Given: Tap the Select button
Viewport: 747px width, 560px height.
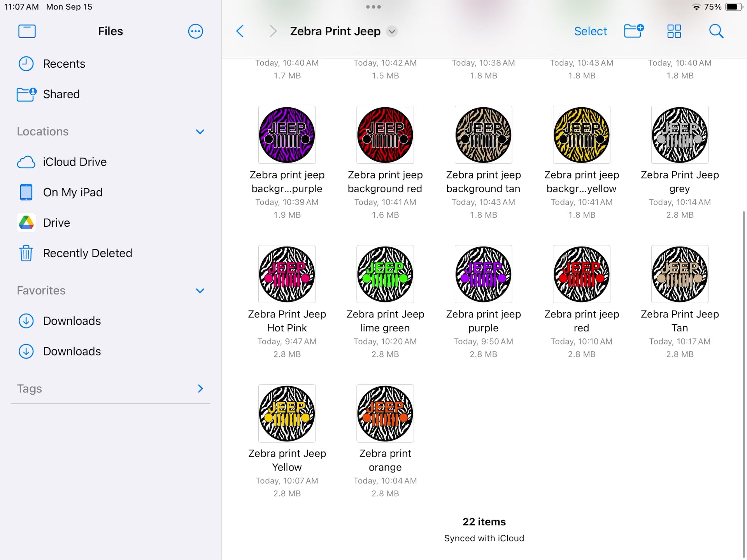Looking at the screenshot, I should point(590,31).
